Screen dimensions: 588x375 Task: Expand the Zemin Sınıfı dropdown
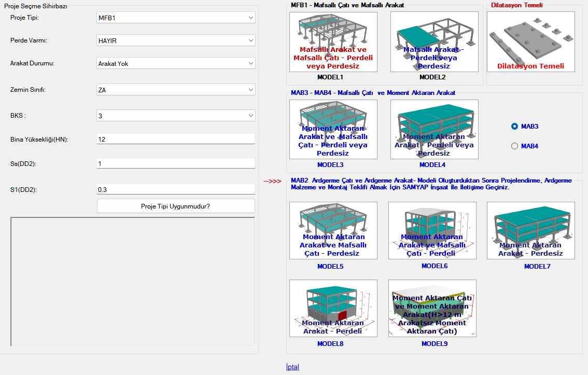tap(176, 90)
